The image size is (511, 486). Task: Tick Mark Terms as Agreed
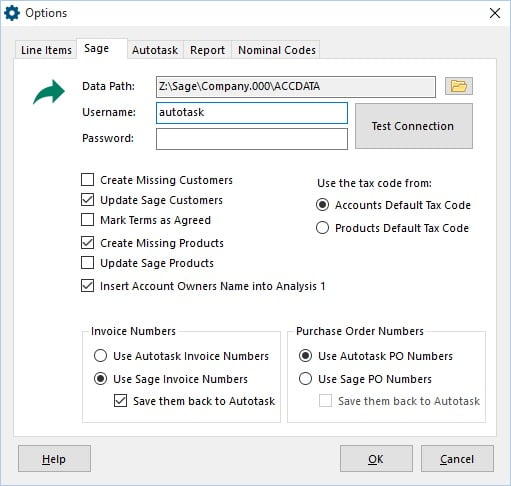[87, 220]
